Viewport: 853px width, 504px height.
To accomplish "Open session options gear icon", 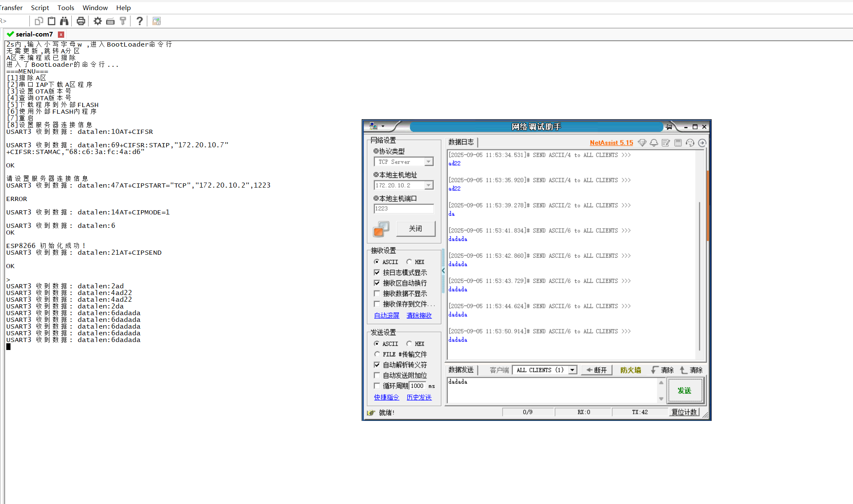I will pyautogui.click(x=97, y=21).
